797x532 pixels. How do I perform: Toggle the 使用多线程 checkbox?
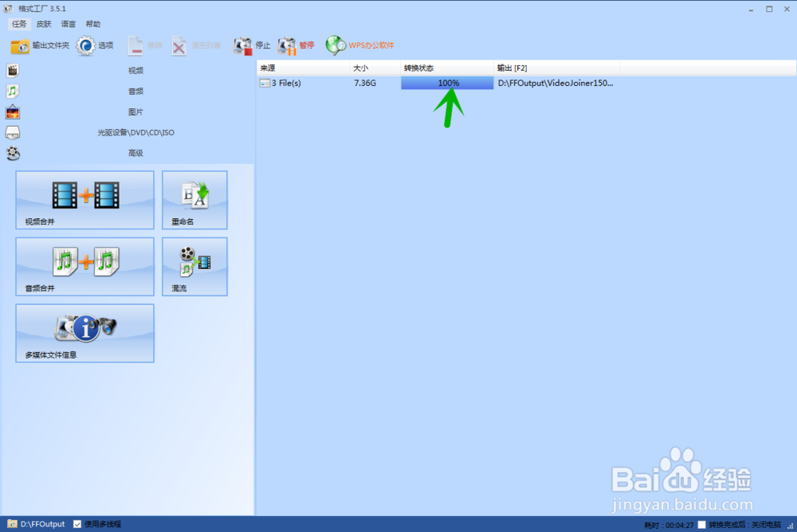(77, 524)
